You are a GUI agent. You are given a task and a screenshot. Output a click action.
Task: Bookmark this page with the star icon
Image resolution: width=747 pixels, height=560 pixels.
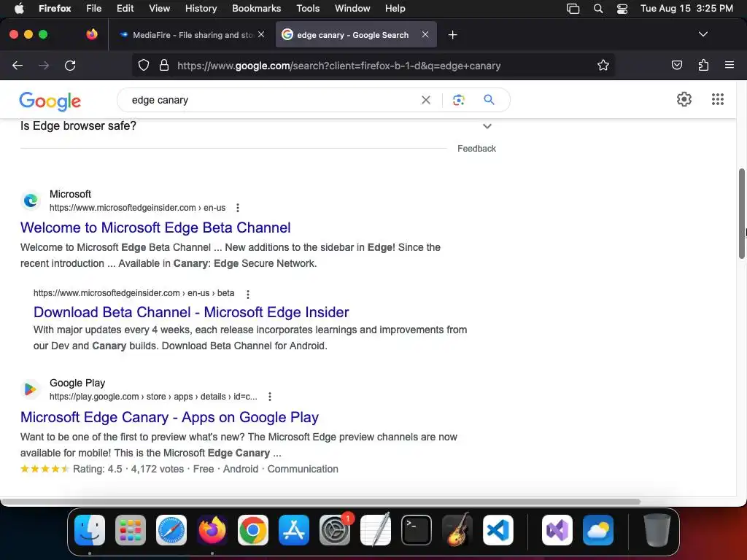603,66
